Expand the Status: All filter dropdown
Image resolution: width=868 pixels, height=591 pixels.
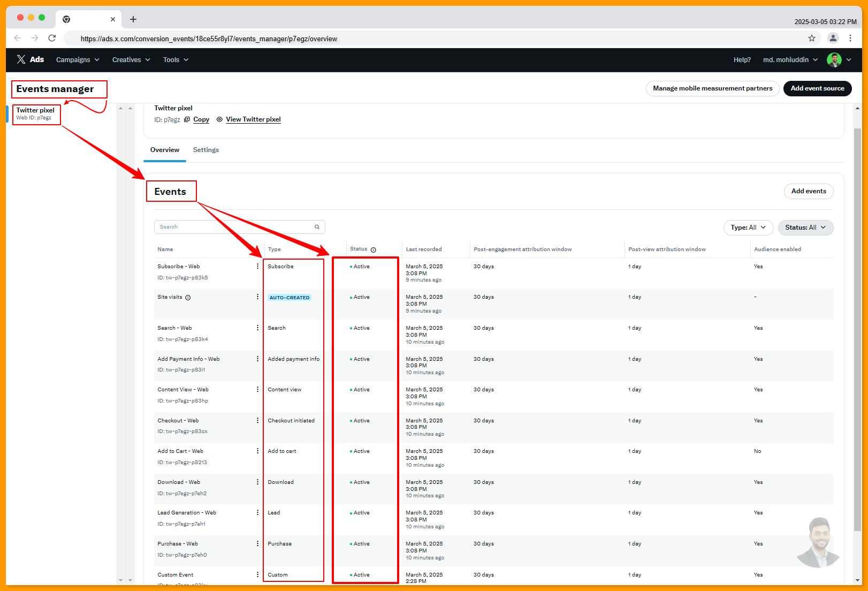click(805, 228)
